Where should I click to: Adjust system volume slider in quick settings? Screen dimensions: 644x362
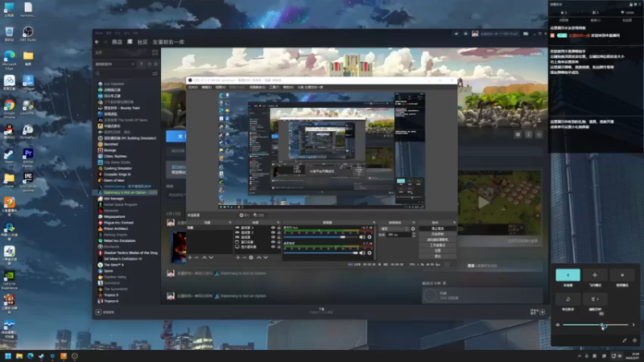coord(595,325)
